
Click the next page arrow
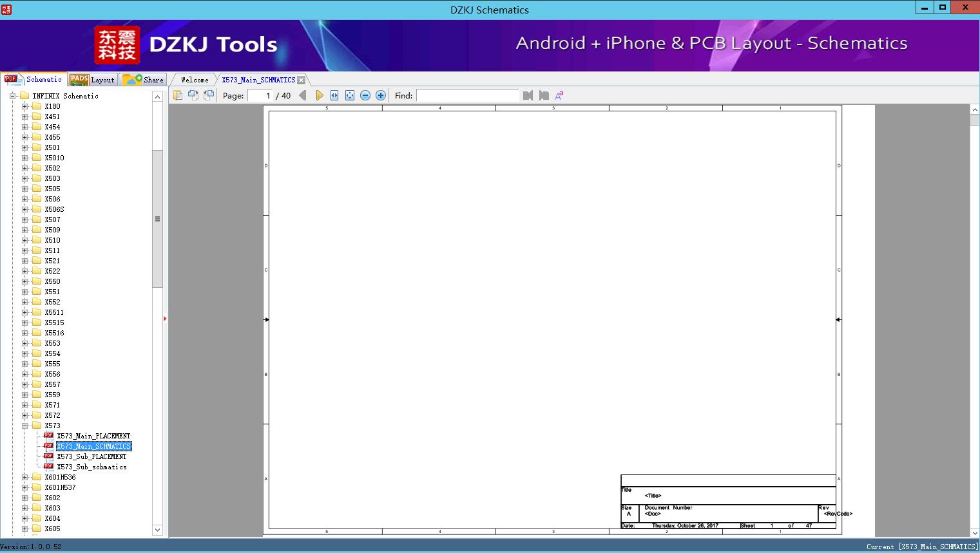pos(320,95)
